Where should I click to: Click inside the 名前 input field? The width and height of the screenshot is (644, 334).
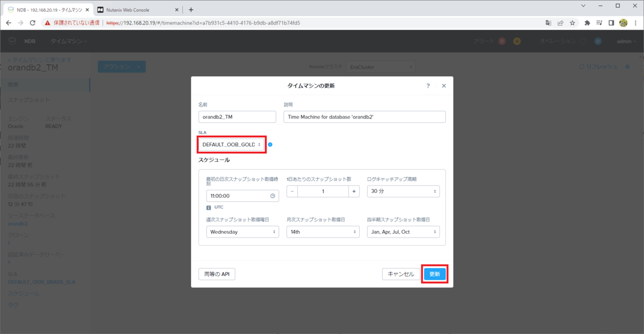[237, 116]
